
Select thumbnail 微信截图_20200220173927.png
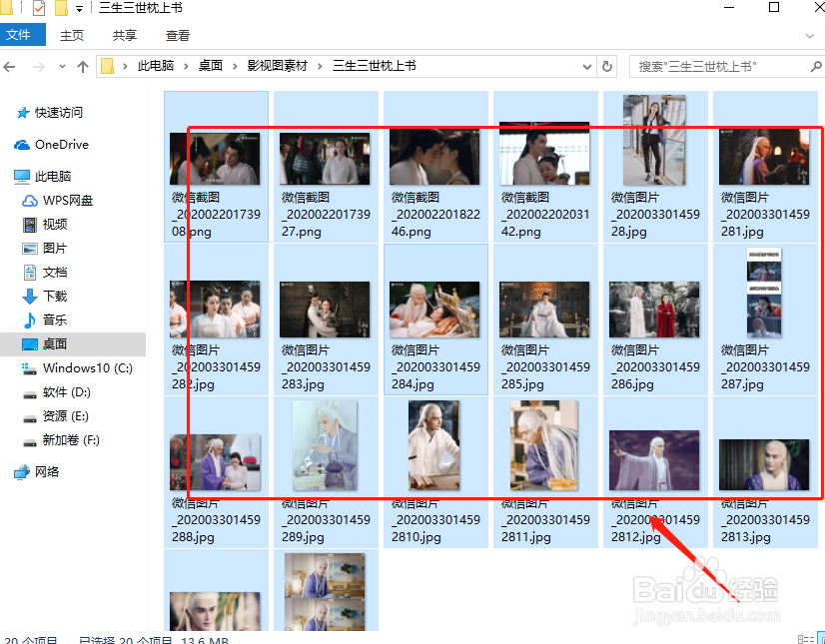click(x=325, y=159)
